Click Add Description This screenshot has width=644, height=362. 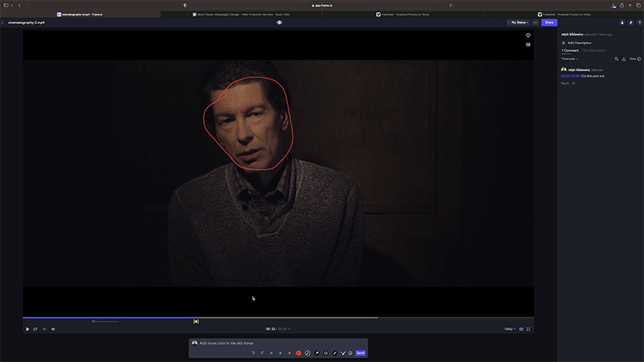(576, 43)
